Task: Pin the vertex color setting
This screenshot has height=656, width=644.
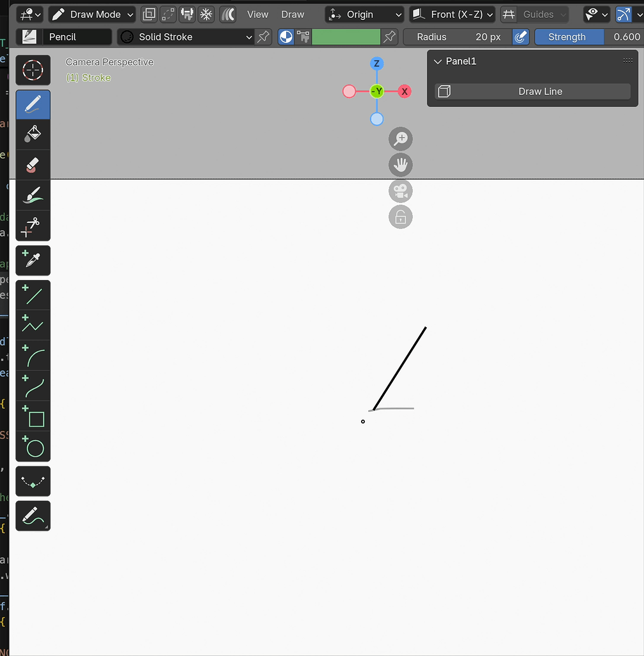Action: (389, 37)
